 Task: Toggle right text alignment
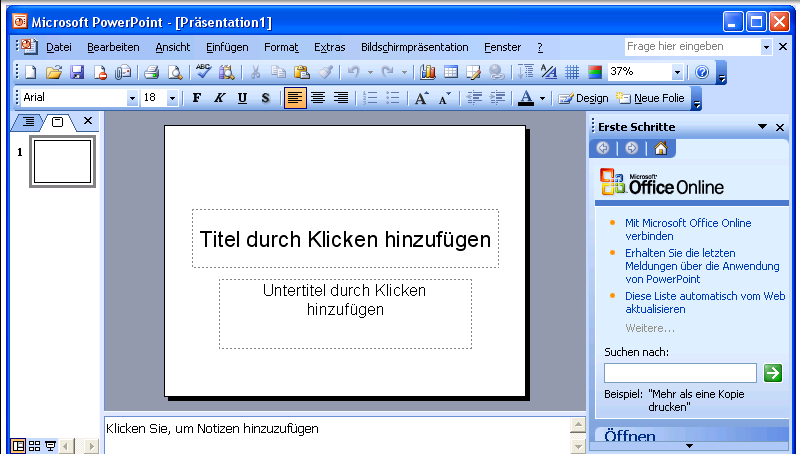tap(341, 98)
